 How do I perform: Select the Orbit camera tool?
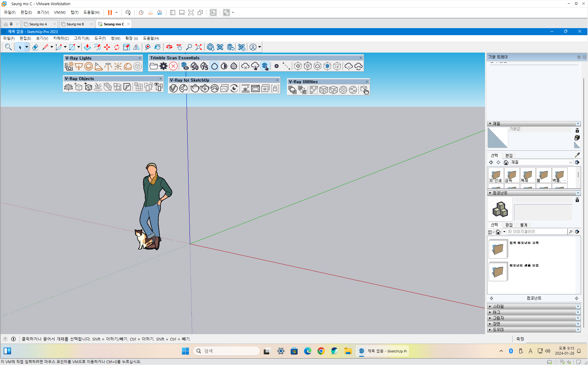169,47
